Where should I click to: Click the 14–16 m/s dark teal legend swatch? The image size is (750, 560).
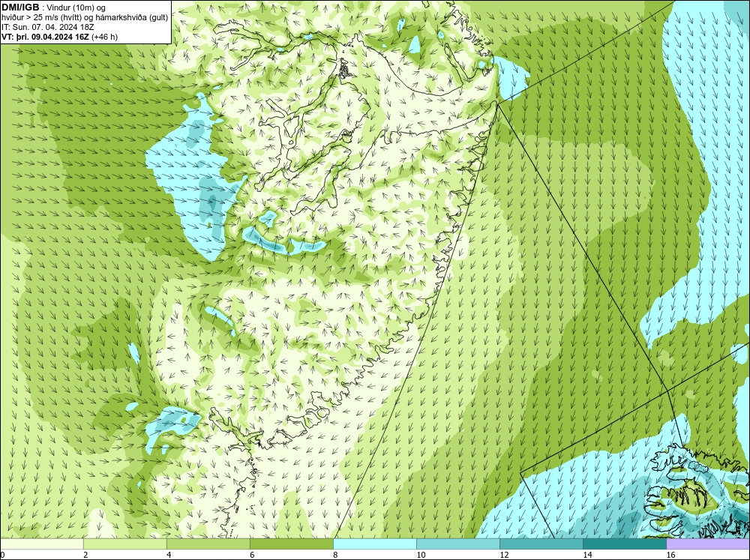click(x=625, y=544)
